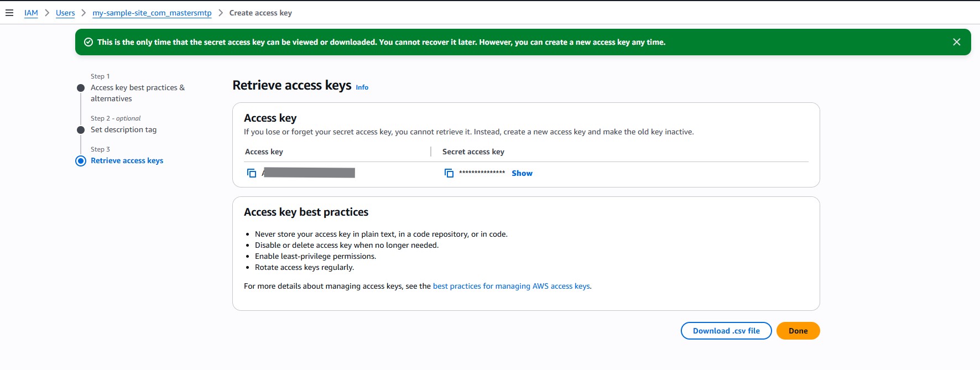Open best practices for managing AWS access keys
Viewport: 980px width, 370px height.
pos(511,286)
